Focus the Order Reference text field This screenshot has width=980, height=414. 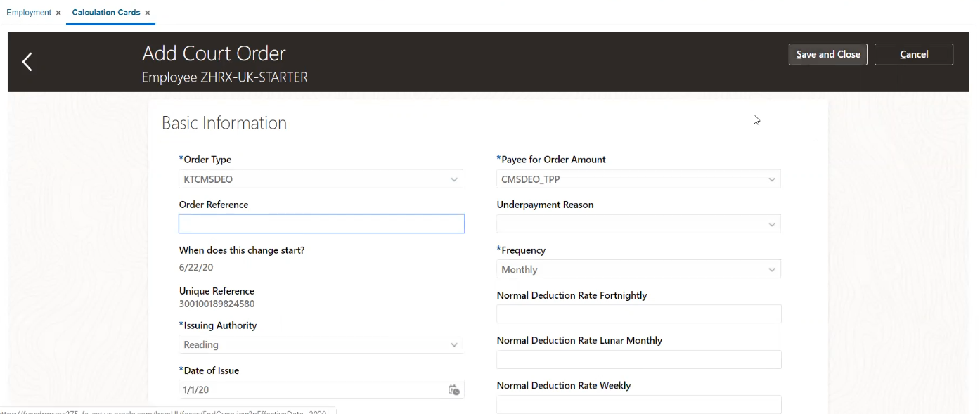pyautogui.click(x=321, y=224)
